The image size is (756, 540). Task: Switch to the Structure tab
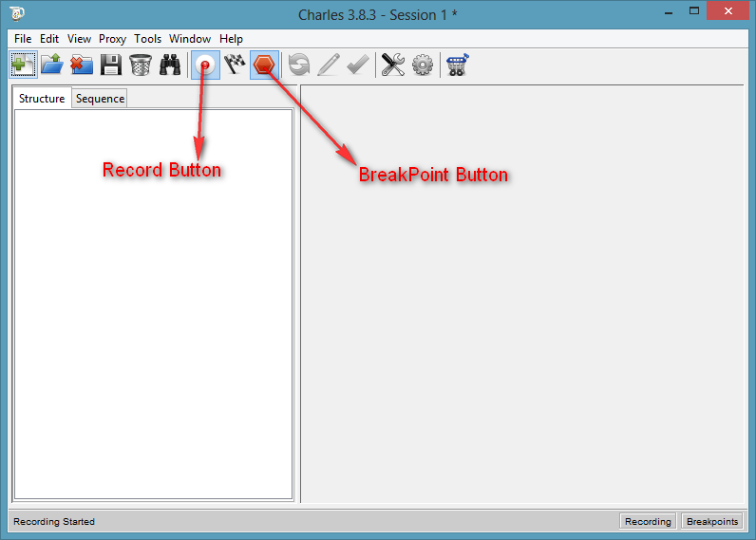pos(42,99)
